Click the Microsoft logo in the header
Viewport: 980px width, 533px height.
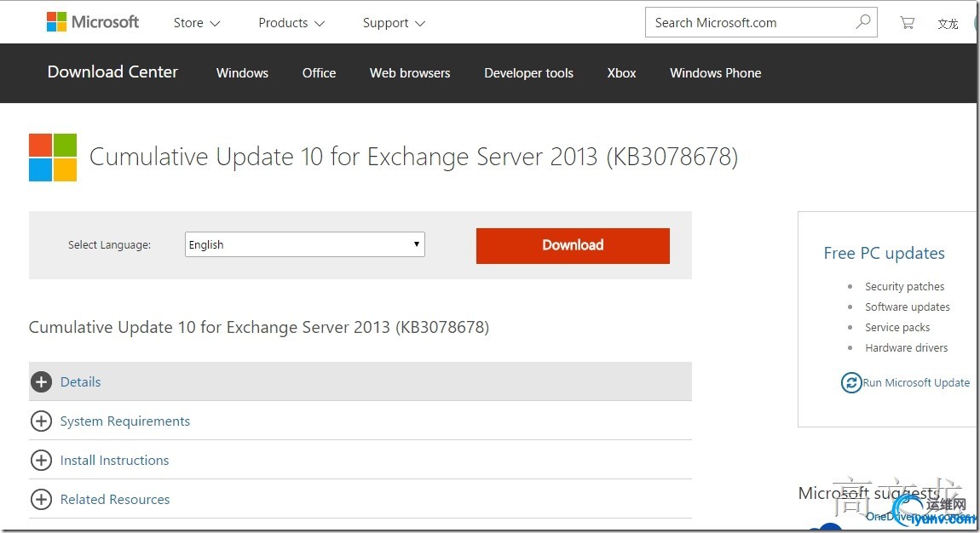93,22
